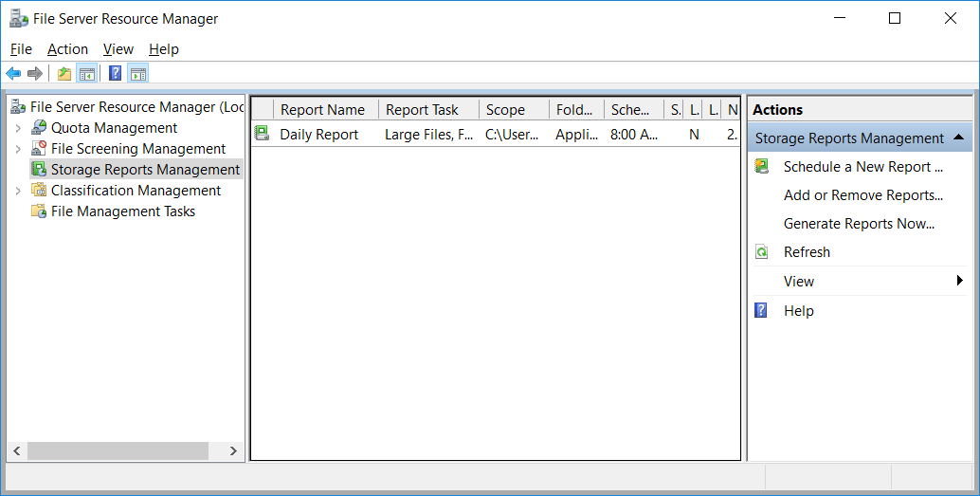Viewport: 980px width, 496px height.
Task: Select File Server Resource Manager root node
Action: click(x=136, y=107)
